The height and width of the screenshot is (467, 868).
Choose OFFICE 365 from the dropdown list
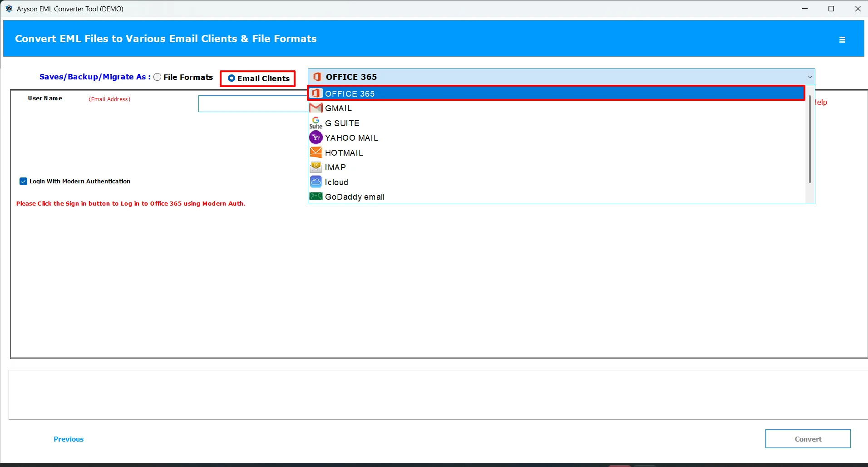pyautogui.click(x=557, y=93)
